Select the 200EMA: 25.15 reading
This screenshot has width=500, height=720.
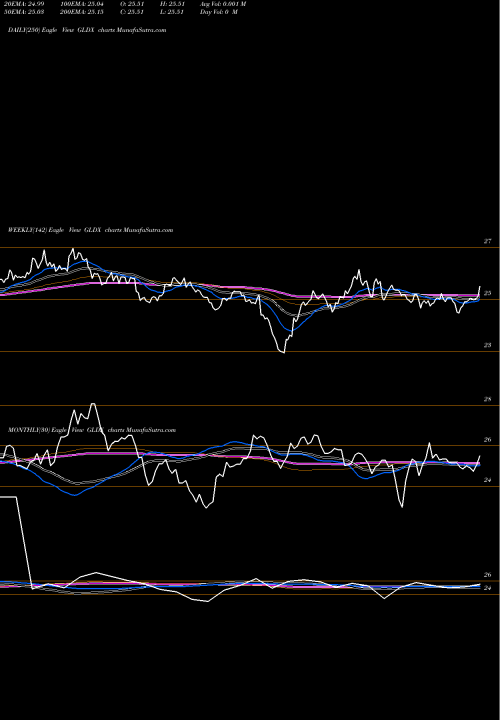[83, 12]
